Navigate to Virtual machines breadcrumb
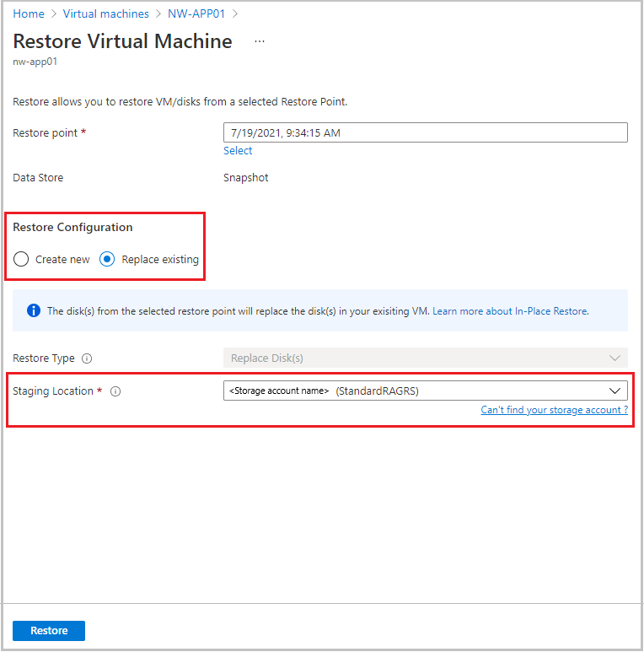The height and width of the screenshot is (652, 644). tap(105, 13)
